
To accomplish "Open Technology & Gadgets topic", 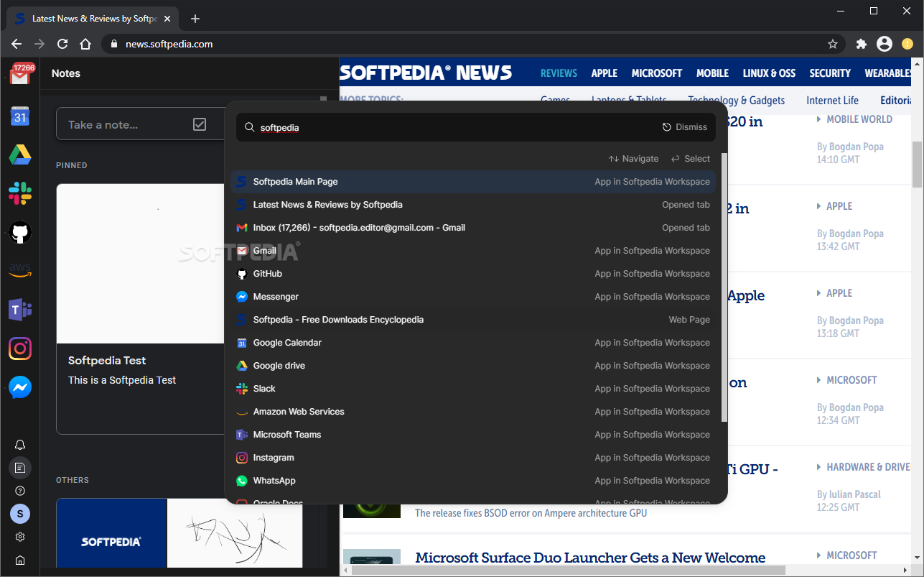I will [736, 100].
